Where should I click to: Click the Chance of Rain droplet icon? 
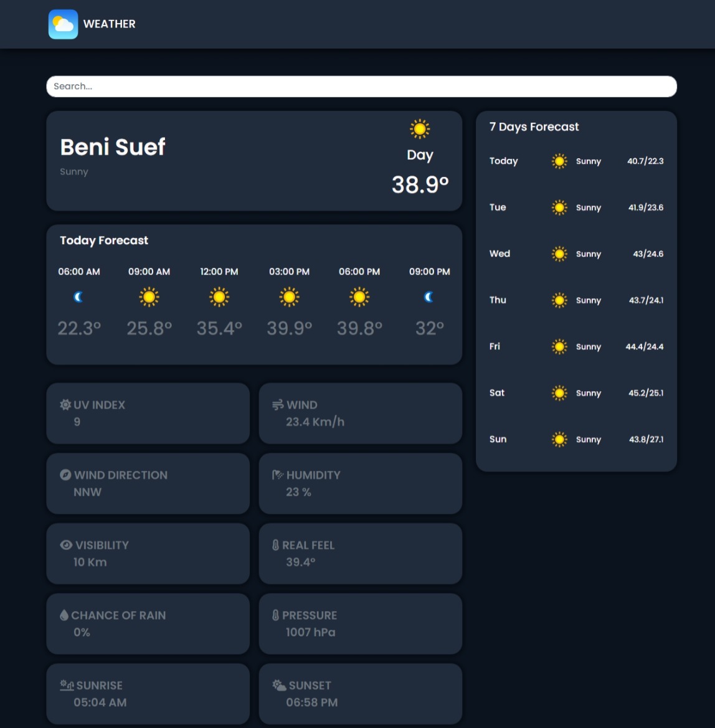click(x=64, y=615)
